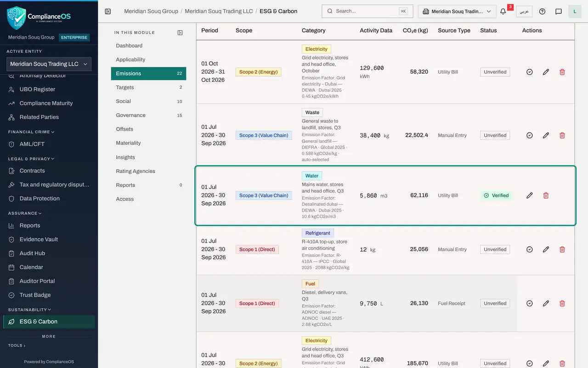Collapse the Assurance section
The image size is (588, 368).
pos(25,213)
